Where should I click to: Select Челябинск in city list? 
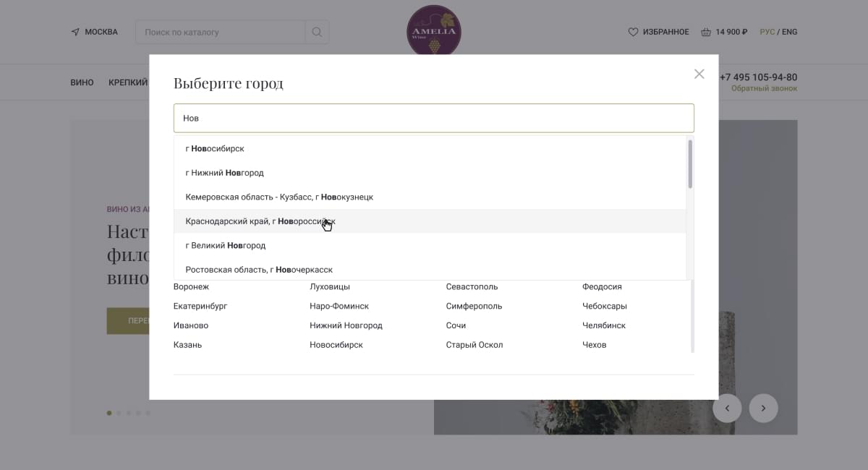pyautogui.click(x=604, y=325)
